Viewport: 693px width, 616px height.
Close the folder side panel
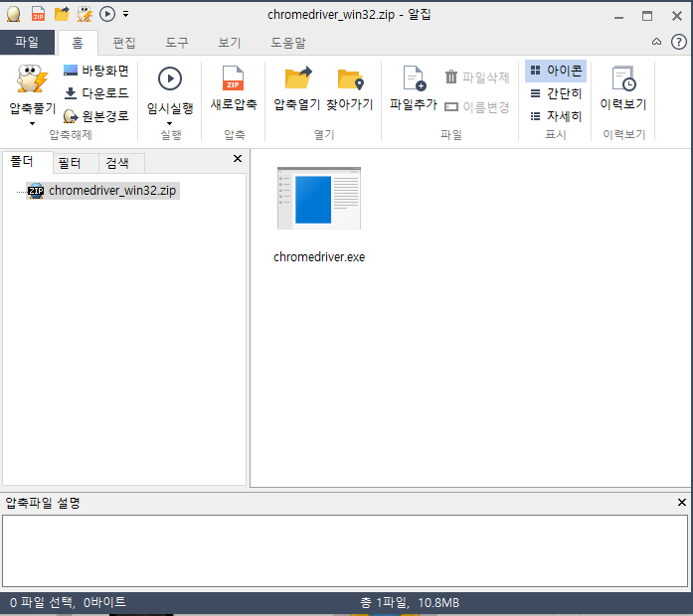[238, 159]
